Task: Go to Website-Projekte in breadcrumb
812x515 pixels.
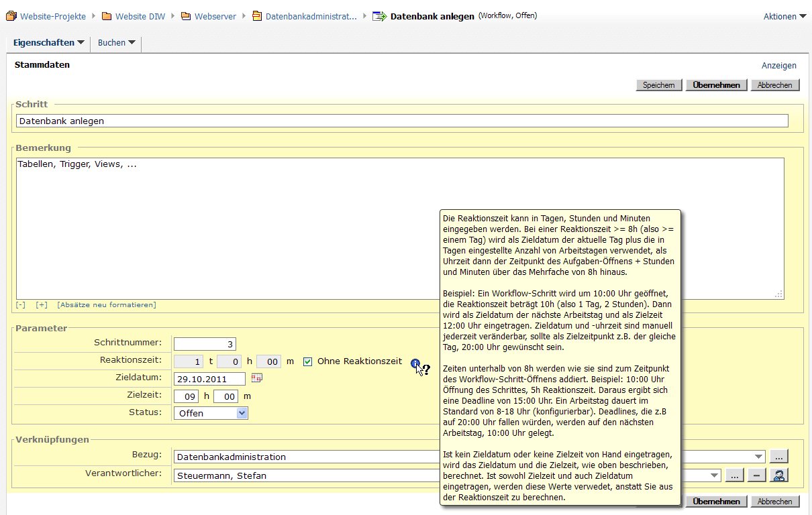Action: tap(53, 16)
